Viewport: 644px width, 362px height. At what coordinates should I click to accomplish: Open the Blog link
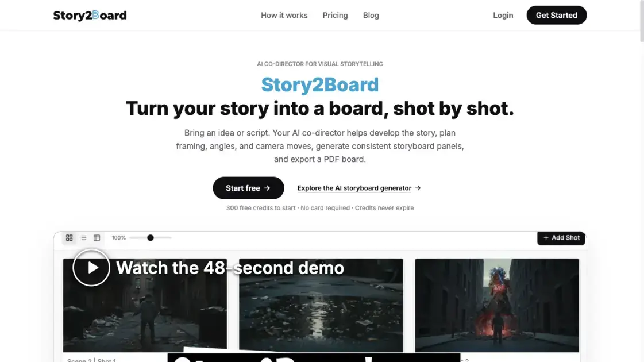(371, 15)
